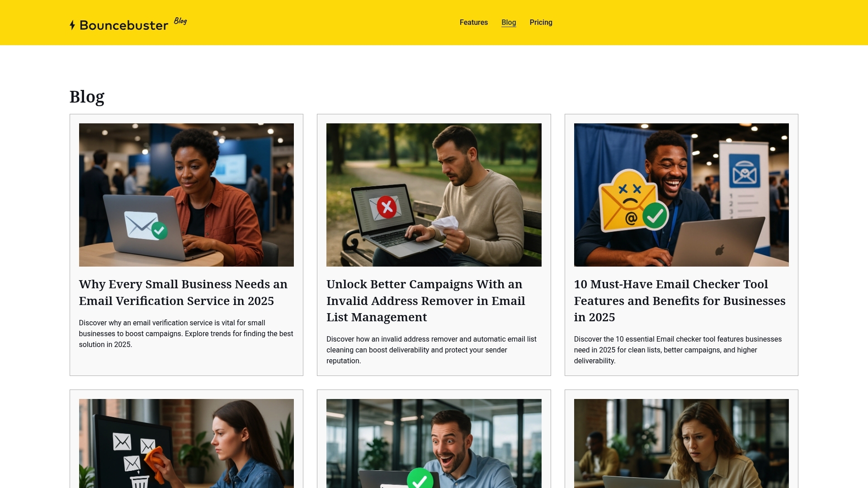868x488 pixels.
Task: Open the worried woman at laptop thumbnail
Action: pos(681,443)
